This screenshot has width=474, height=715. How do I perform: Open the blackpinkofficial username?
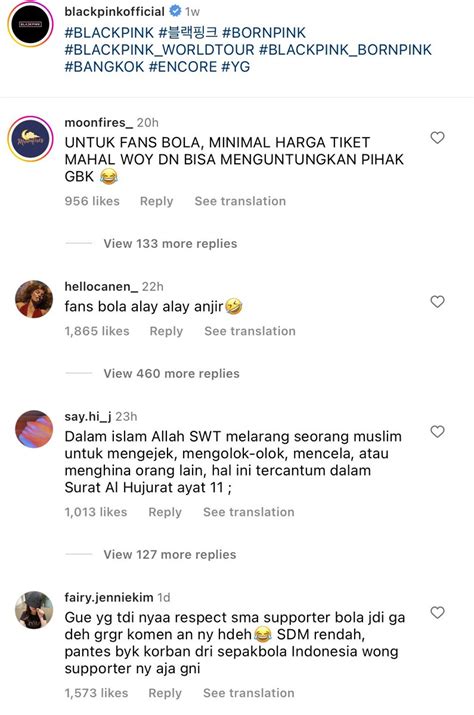tap(115, 11)
